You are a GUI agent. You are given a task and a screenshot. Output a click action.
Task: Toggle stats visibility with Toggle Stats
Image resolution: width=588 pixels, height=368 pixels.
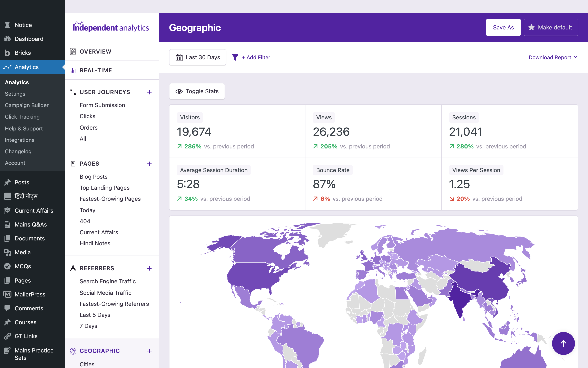click(x=197, y=91)
